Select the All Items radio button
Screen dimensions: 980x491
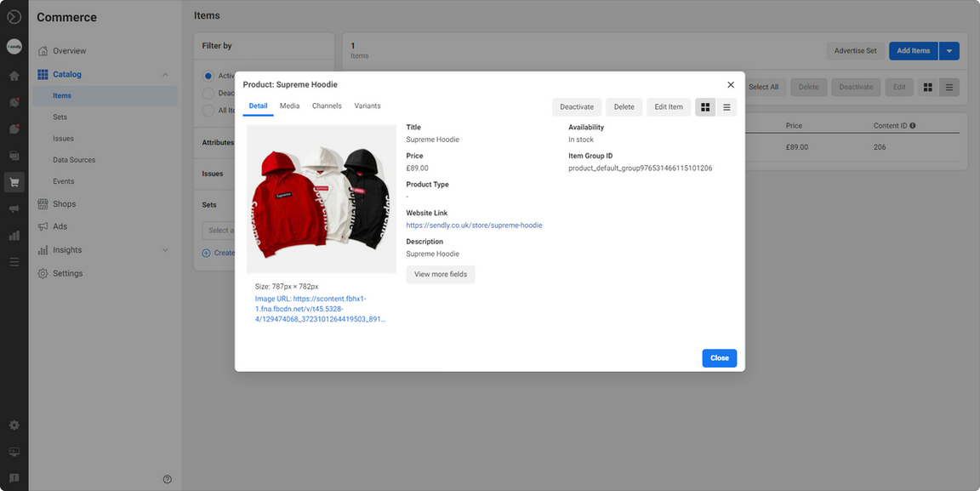tap(208, 110)
